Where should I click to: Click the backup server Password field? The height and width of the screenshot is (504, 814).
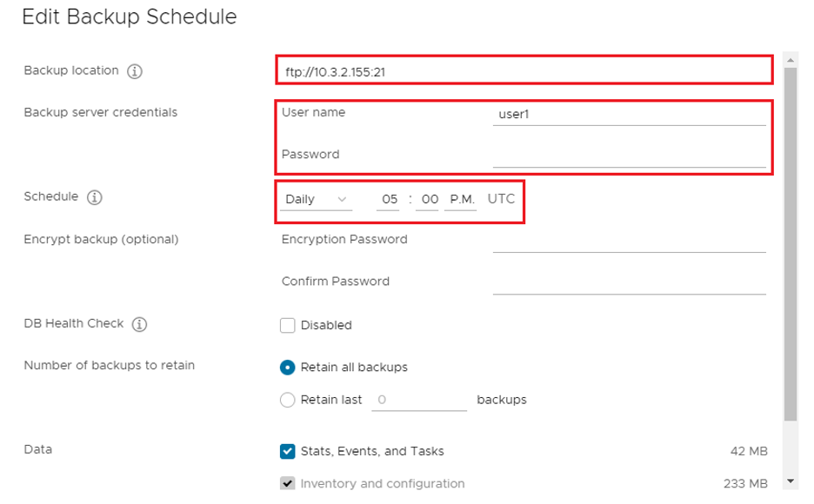click(x=628, y=156)
